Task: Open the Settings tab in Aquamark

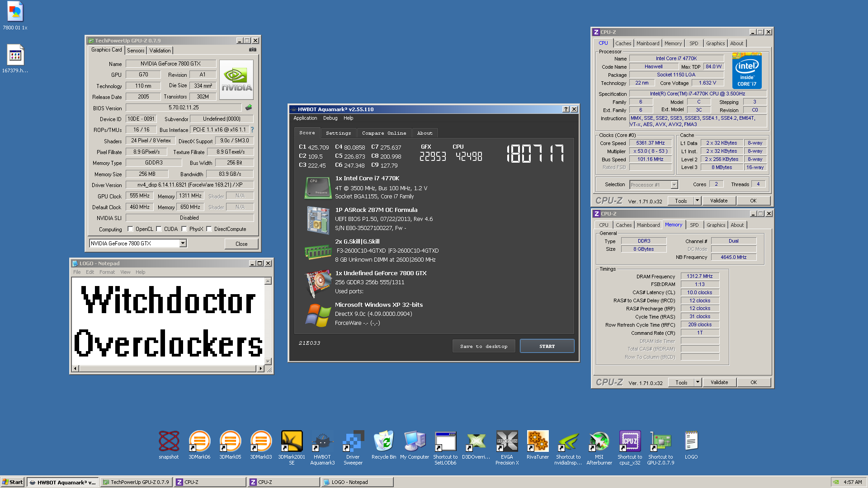Action: [338, 133]
